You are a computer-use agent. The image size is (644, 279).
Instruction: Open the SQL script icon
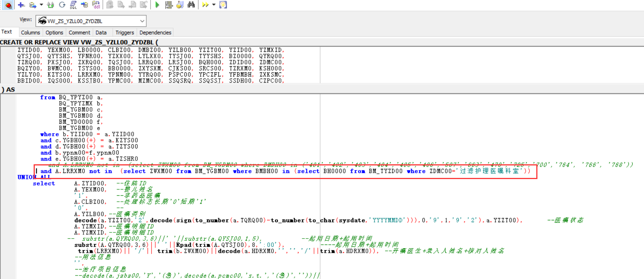click(73, 5)
